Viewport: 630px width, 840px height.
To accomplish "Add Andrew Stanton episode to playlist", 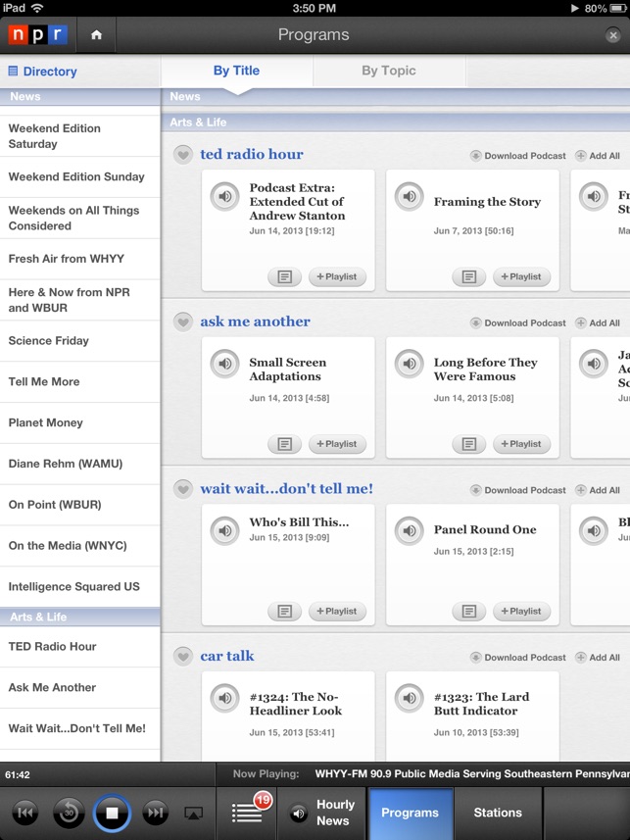I will pyautogui.click(x=337, y=277).
